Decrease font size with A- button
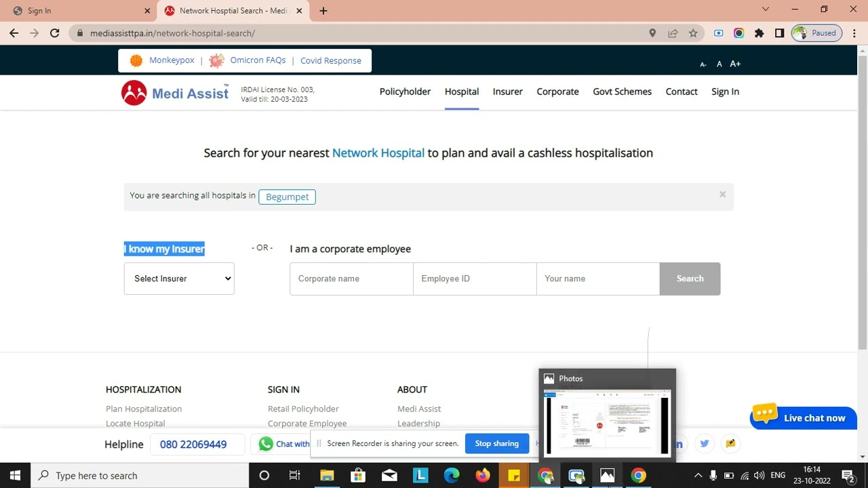This screenshot has height=488, width=868. click(x=703, y=64)
